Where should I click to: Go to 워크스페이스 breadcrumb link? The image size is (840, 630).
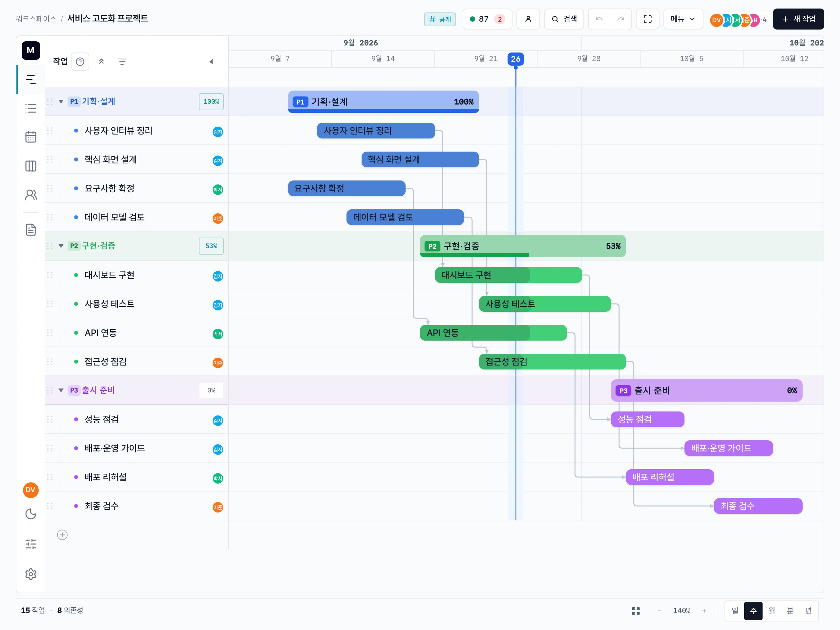tap(36, 19)
